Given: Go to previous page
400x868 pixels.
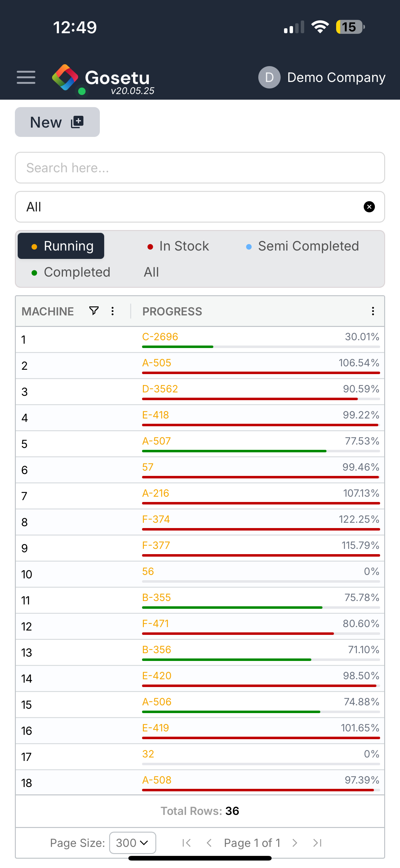Looking at the screenshot, I should pyautogui.click(x=209, y=843).
